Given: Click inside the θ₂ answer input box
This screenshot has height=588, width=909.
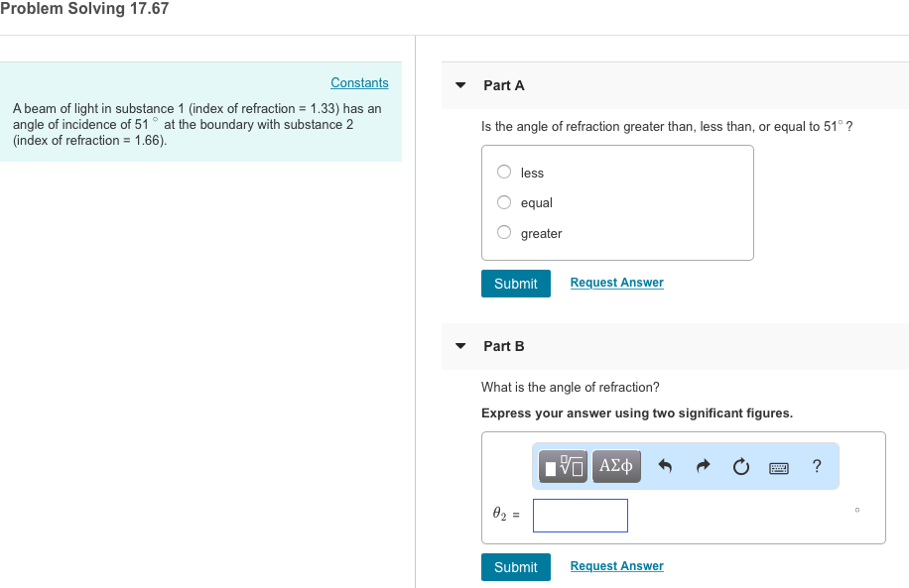Looking at the screenshot, I should click(580, 515).
